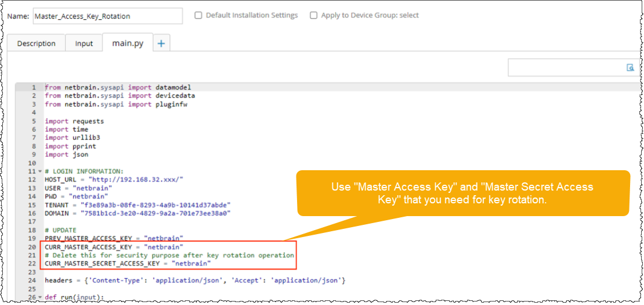Click the DOMAIN value line
The height and width of the screenshot is (305, 644).
point(138,214)
